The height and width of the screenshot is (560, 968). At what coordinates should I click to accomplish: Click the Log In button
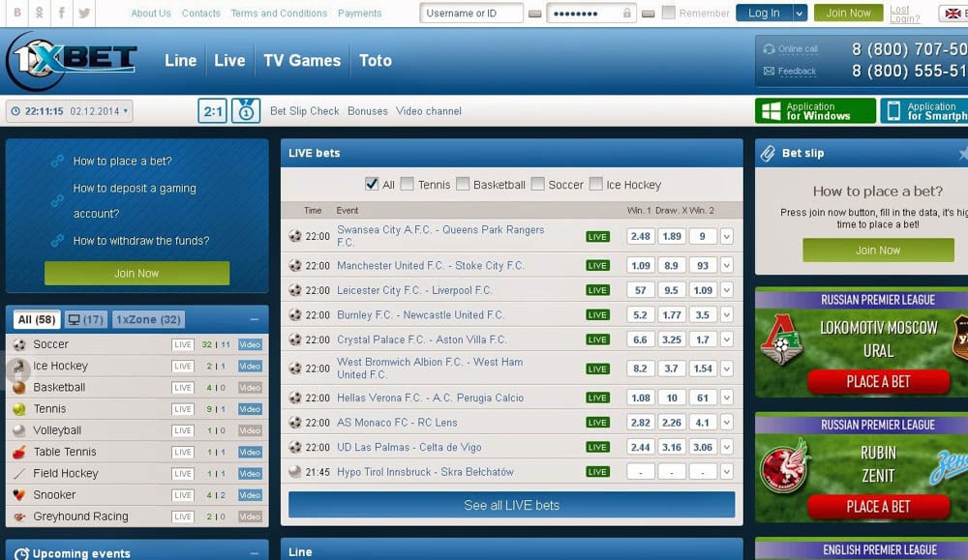tap(765, 13)
